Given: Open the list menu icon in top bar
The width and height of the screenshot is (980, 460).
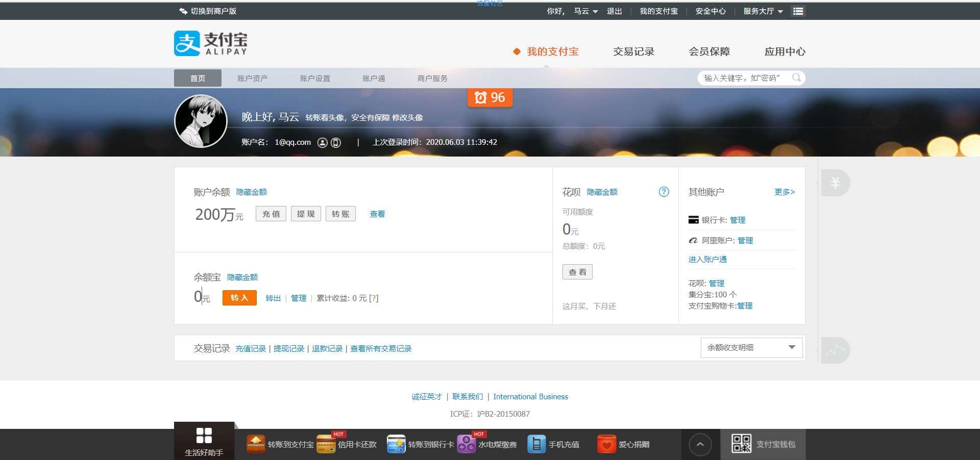Looking at the screenshot, I should (x=798, y=11).
